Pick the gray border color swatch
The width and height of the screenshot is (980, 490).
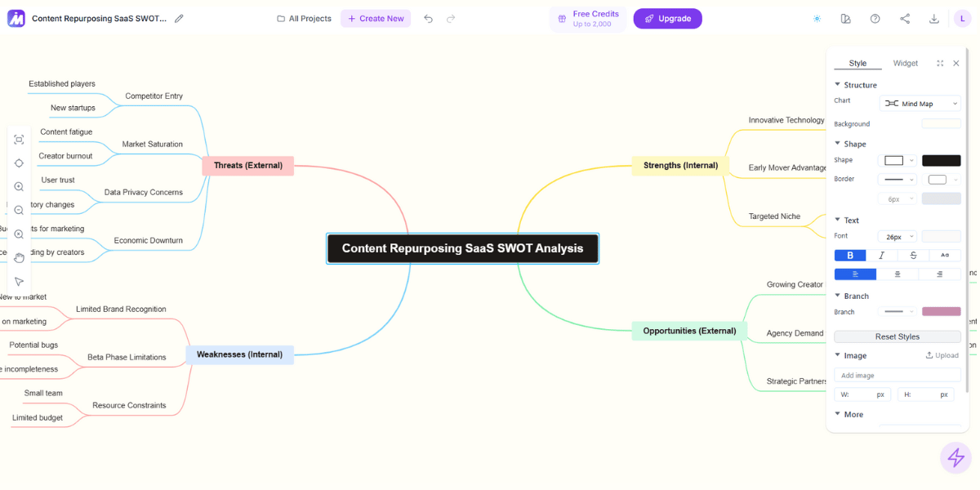(942, 198)
